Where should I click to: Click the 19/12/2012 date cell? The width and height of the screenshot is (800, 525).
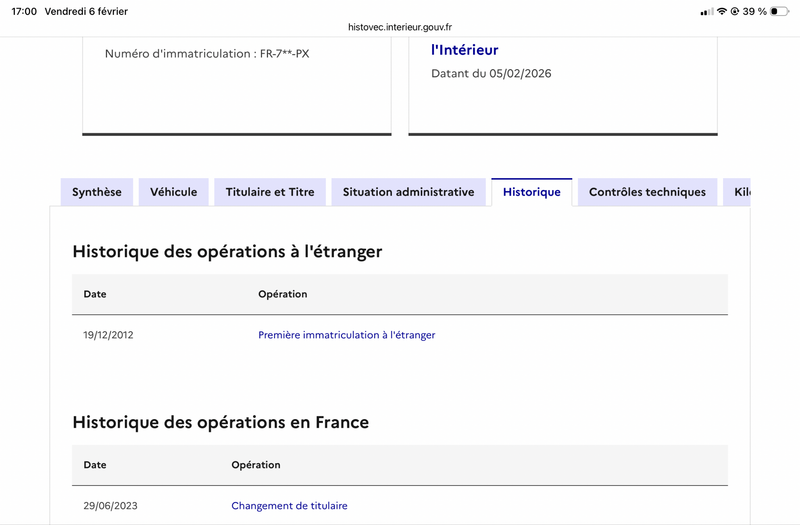(x=108, y=335)
